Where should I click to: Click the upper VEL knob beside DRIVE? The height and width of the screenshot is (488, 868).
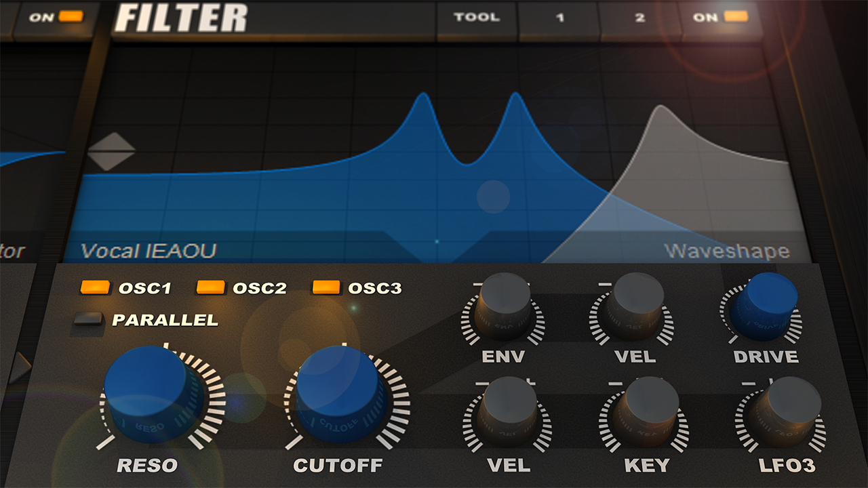pos(632,306)
